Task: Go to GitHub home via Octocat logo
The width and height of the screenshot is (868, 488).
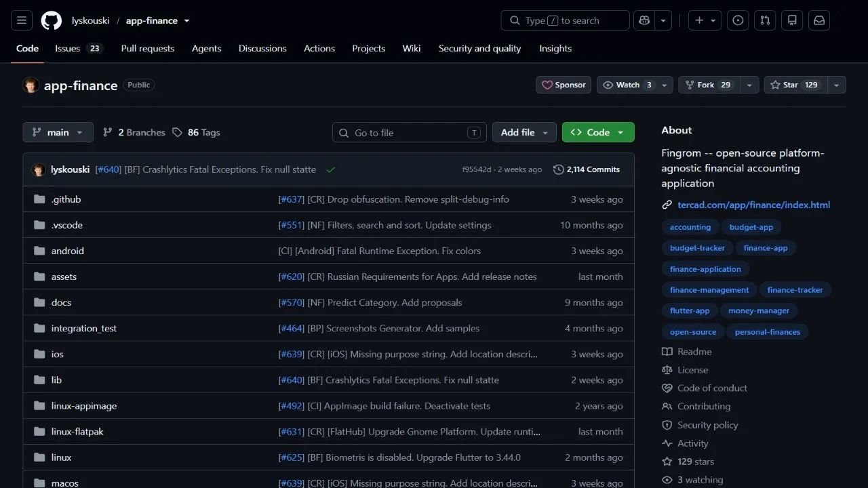Action: pos(52,20)
